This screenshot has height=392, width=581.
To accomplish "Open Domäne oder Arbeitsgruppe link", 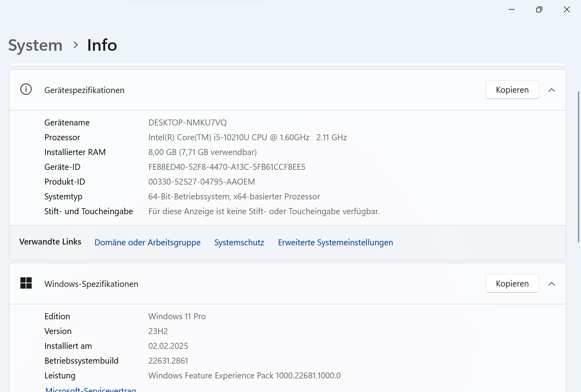I will (148, 243).
